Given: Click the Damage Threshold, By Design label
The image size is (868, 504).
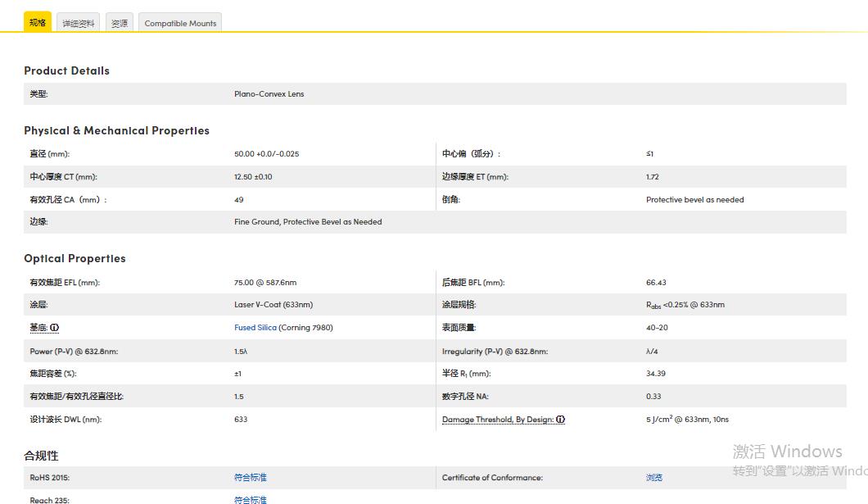Looking at the screenshot, I should pos(498,420).
